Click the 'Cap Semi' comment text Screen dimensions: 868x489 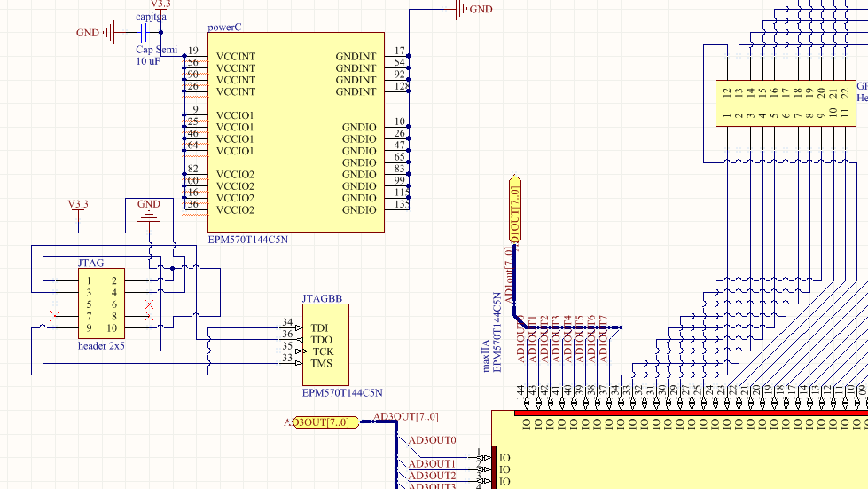click(x=157, y=50)
